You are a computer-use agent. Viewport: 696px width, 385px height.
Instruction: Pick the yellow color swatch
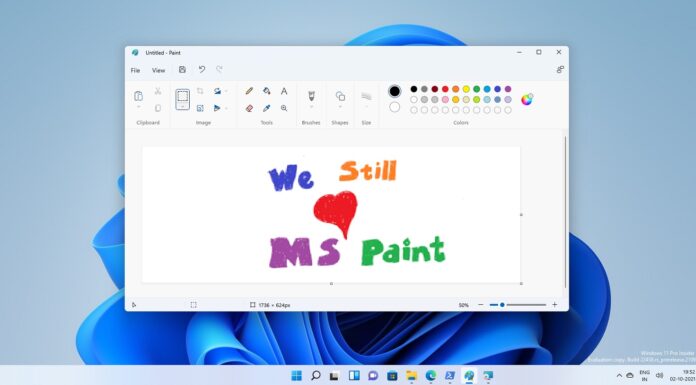coord(466,89)
